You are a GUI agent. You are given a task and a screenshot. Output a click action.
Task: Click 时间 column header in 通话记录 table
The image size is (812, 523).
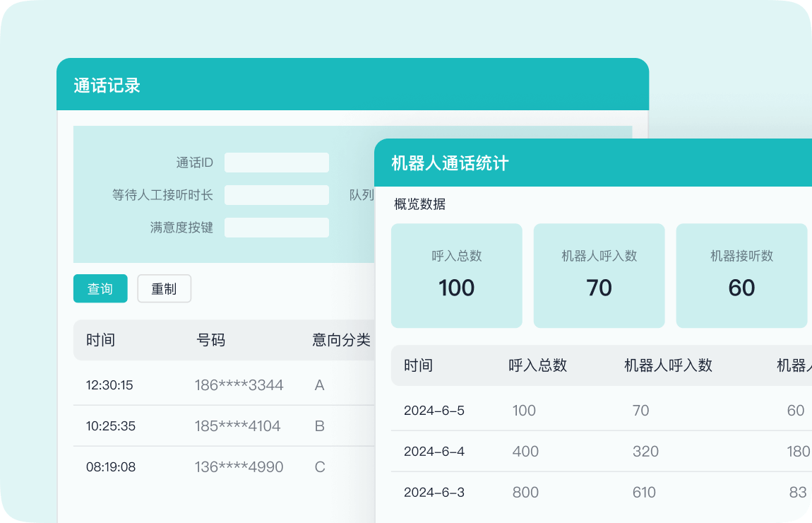click(100, 340)
